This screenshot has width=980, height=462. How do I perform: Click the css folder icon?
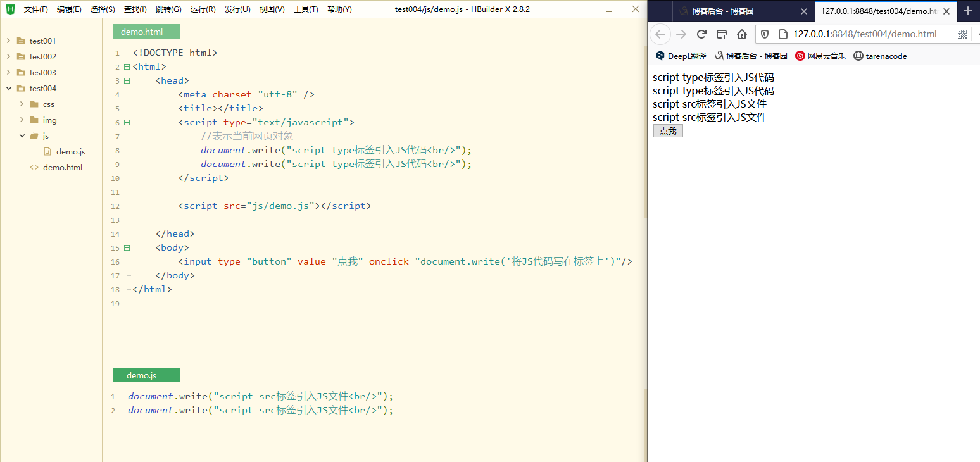coord(34,104)
